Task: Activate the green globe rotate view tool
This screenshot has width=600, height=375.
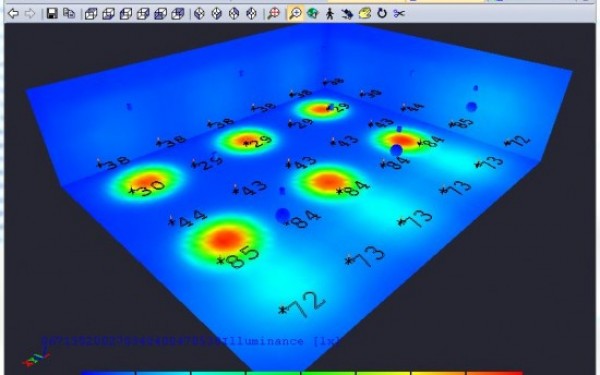Action: [x=313, y=14]
